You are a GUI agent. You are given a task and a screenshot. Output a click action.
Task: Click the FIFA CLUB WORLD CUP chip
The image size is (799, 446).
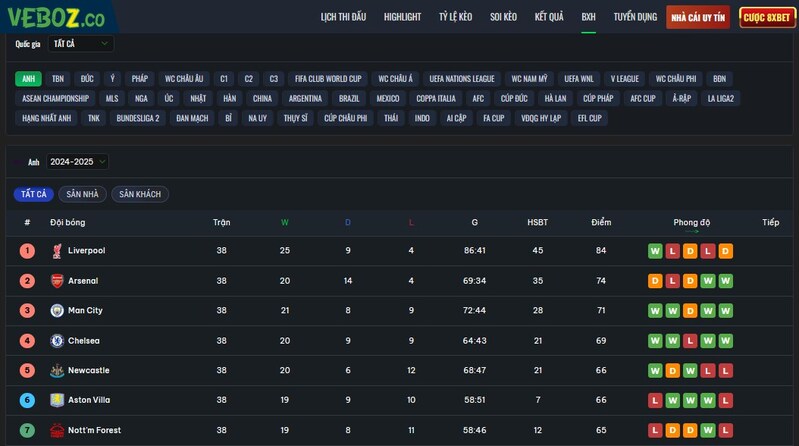pos(328,78)
